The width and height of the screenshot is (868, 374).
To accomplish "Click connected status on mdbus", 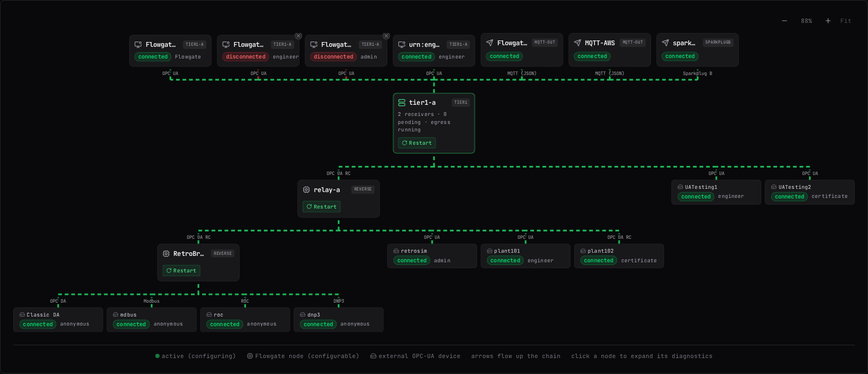I will (x=131, y=325).
